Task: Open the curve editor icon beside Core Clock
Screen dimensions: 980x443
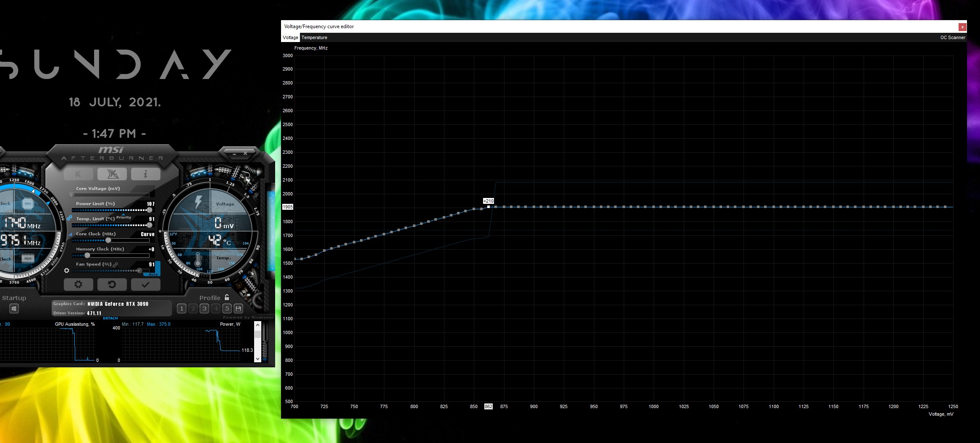Action: pyautogui.click(x=70, y=235)
